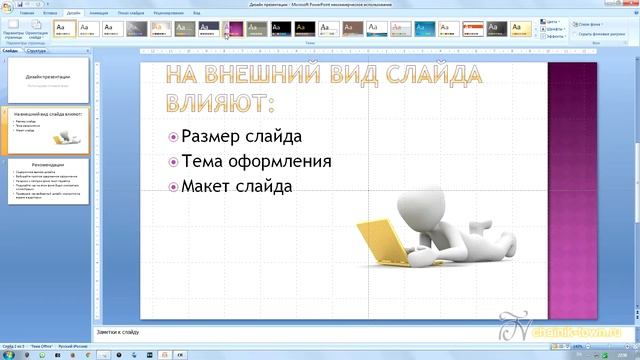The image size is (640, 360).
Task: Switch to the Вставка ribbon tab
Action: (50, 13)
